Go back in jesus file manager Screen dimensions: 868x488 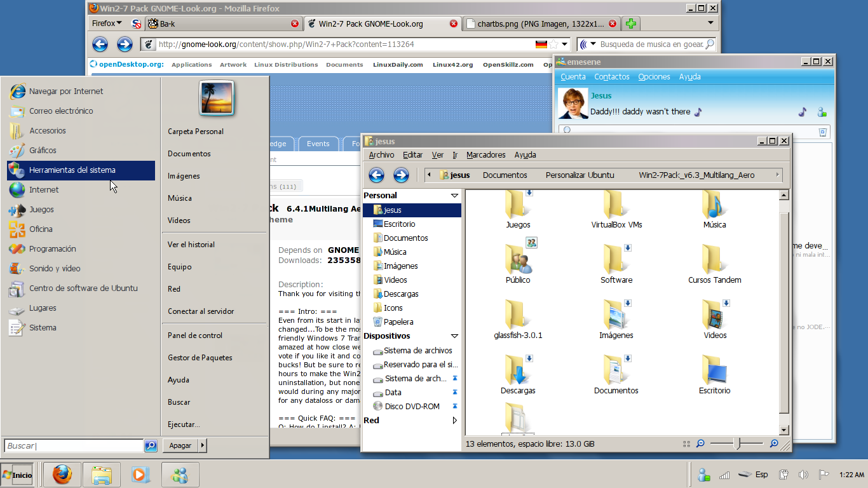(x=376, y=175)
